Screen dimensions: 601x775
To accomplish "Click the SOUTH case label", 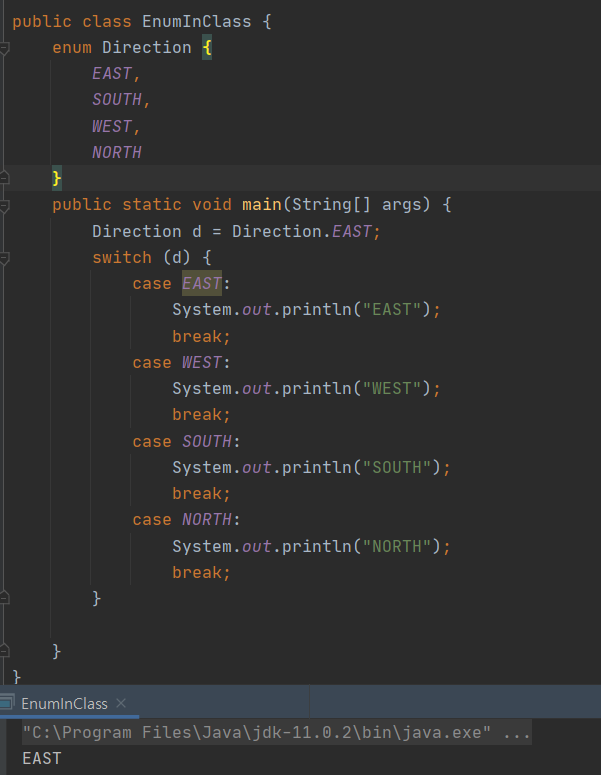I will point(207,441).
